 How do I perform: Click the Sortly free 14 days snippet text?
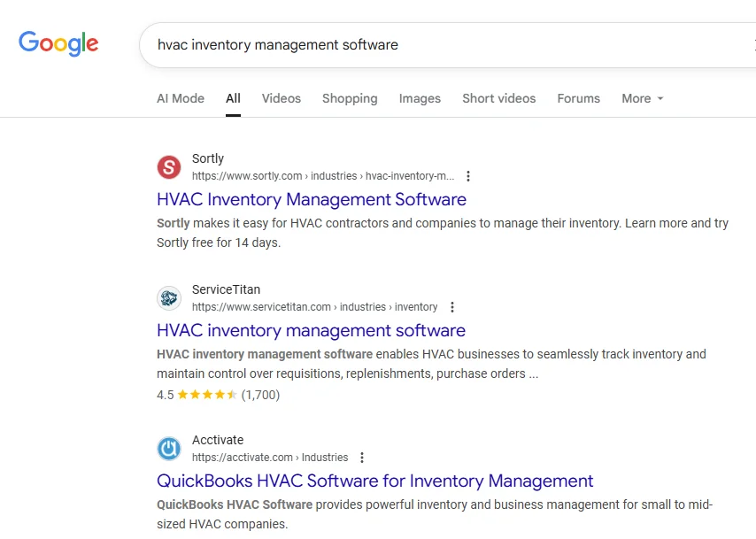[443, 233]
